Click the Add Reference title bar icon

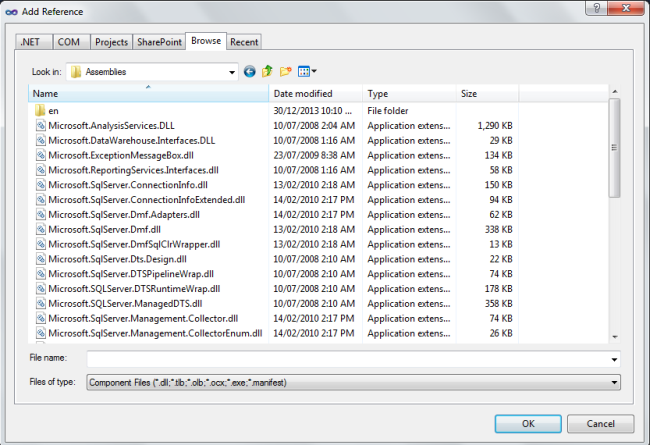(12, 12)
